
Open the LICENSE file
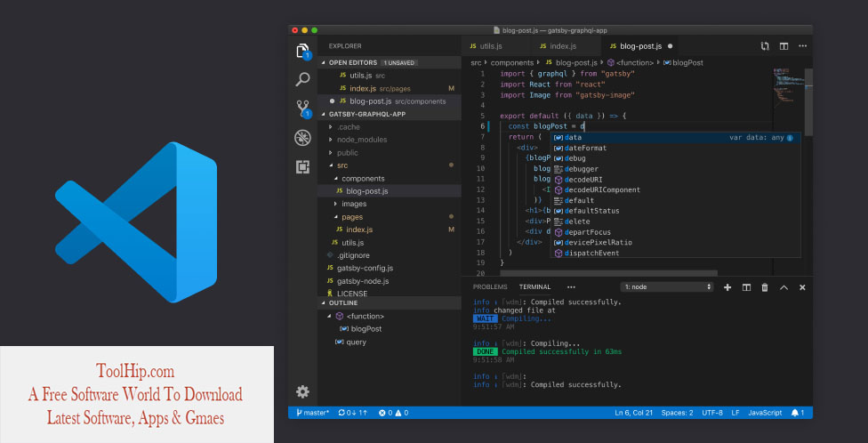[390, 293]
